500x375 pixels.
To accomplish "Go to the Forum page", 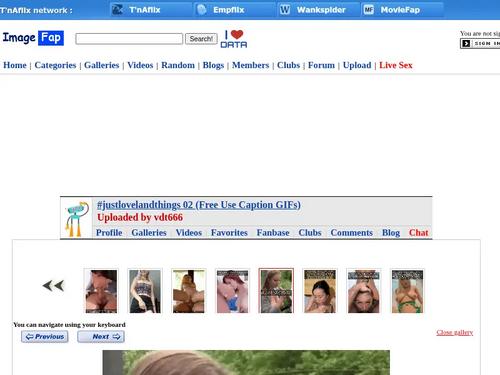I will click(321, 65).
